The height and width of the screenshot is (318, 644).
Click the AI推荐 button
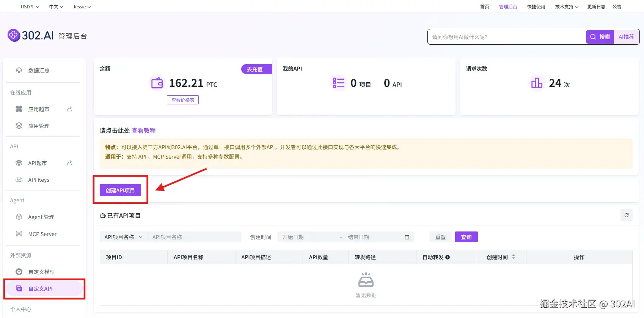tap(626, 37)
